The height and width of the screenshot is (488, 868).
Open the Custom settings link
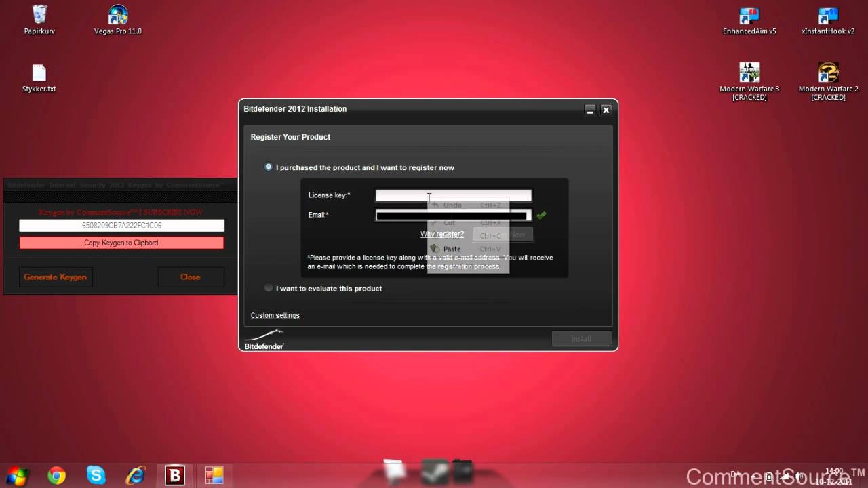tap(275, 315)
